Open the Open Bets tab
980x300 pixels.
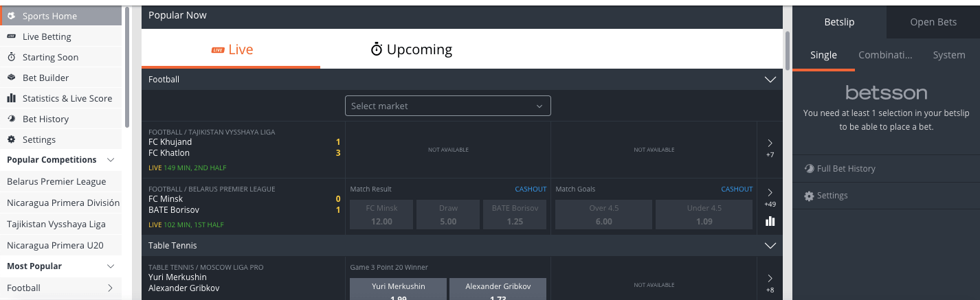(933, 22)
